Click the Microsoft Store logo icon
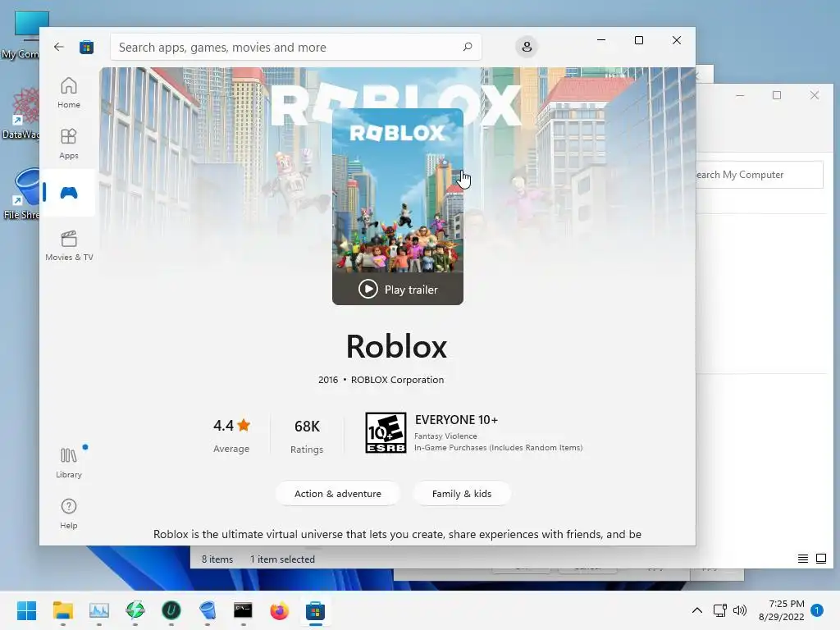This screenshot has height=630, width=840. (x=87, y=47)
